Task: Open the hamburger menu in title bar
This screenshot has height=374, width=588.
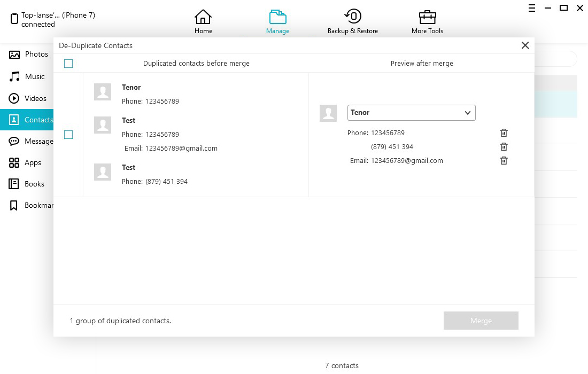Action: coord(532,8)
